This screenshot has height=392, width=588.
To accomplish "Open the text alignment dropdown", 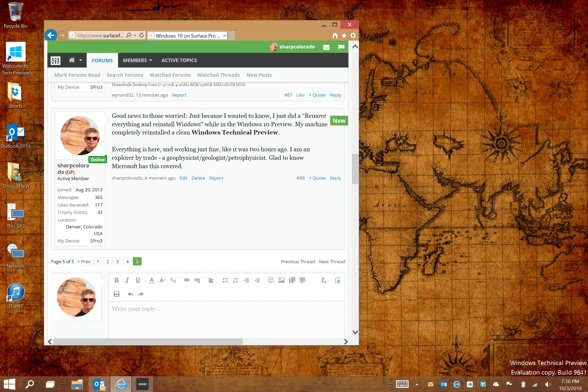I will [x=211, y=280].
